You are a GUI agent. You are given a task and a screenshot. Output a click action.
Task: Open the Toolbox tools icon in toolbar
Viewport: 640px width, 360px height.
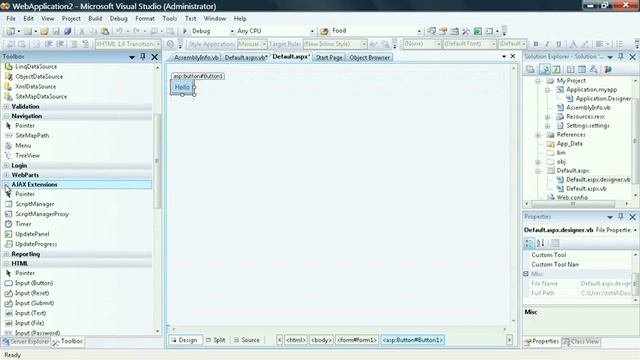(x=466, y=31)
